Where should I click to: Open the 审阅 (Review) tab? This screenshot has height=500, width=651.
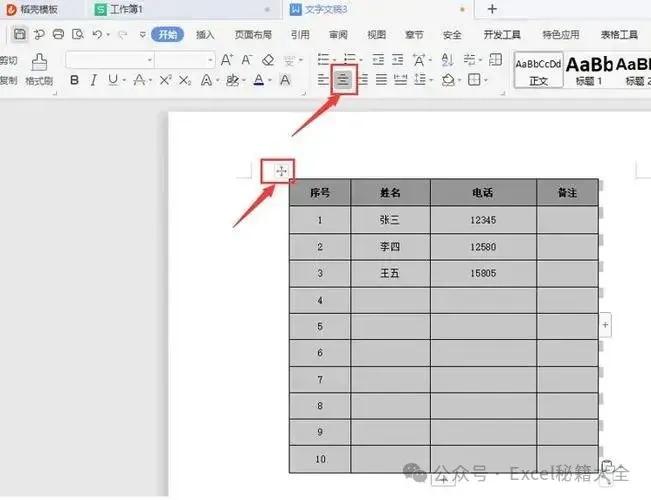click(x=338, y=34)
